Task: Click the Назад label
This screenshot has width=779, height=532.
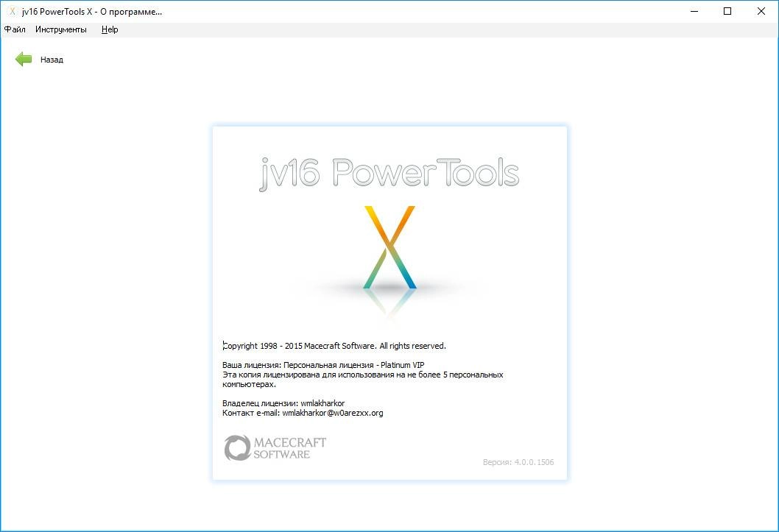Action: pyautogui.click(x=52, y=60)
